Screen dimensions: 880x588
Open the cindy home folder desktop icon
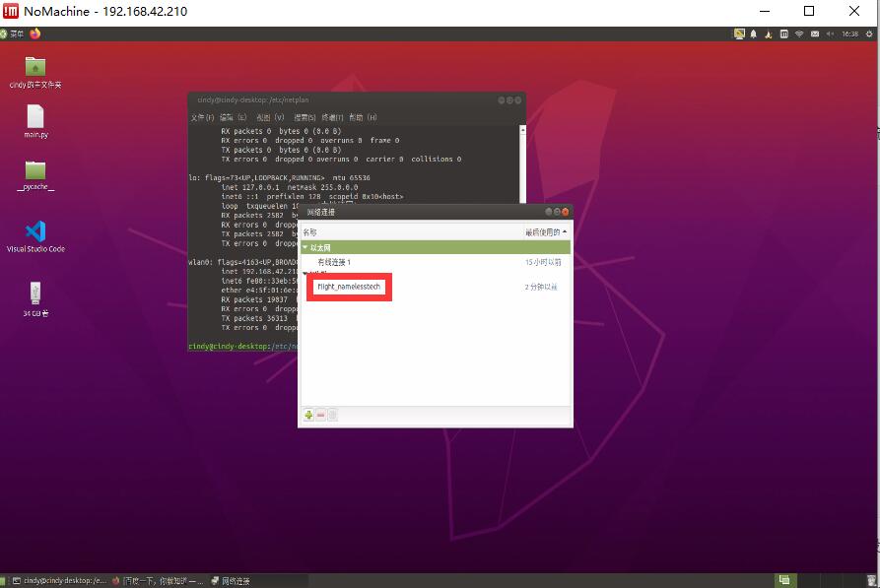pos(35,73)
